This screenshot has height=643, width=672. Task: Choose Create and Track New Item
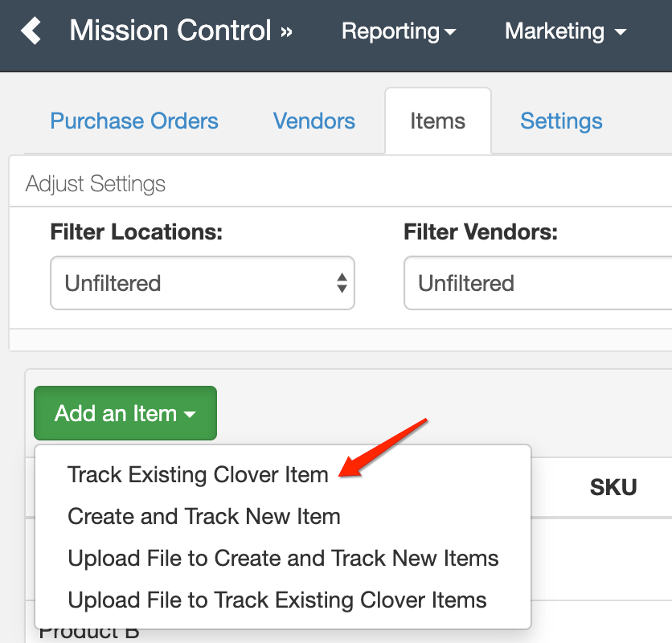203,517
